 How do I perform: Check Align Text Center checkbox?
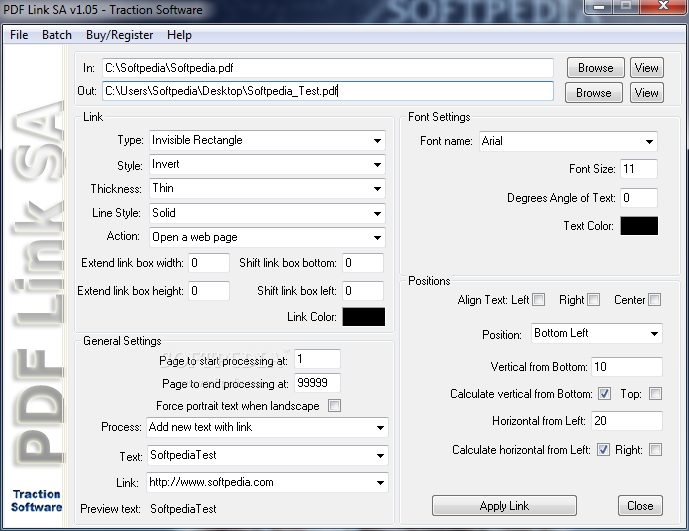(x=655, y=300)
